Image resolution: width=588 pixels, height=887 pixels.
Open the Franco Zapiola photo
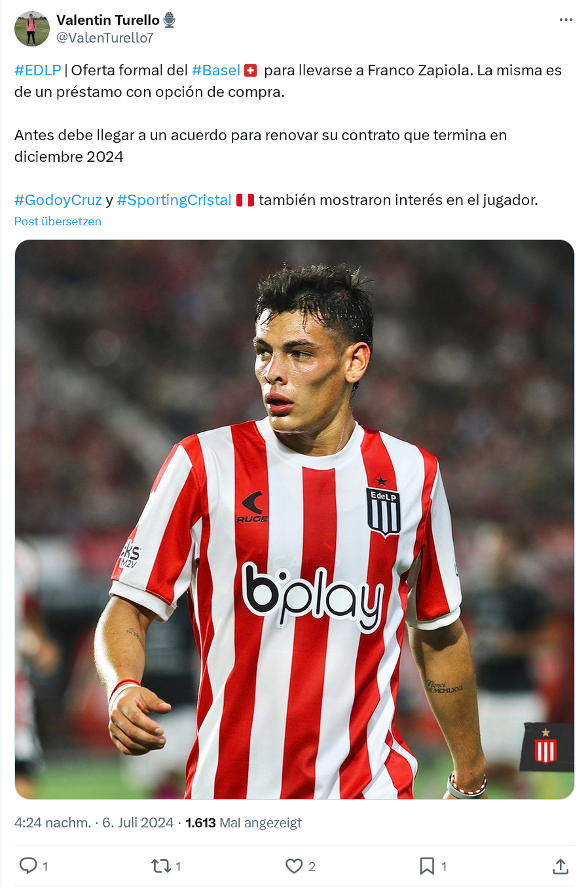pos(295,519)
